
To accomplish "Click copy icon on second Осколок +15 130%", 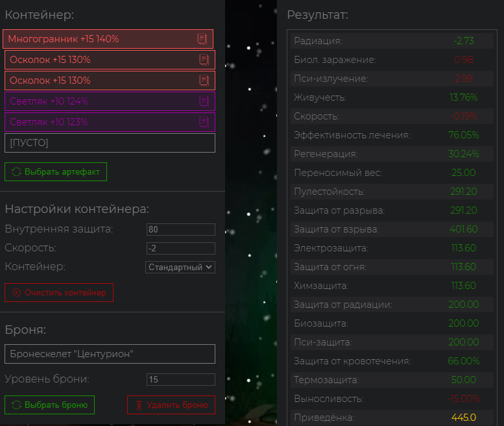I will click(x=204, y=81).
